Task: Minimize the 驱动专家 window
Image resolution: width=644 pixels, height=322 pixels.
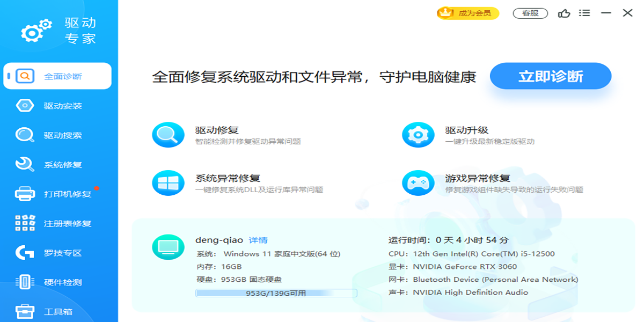Action: click(x=606, y=13)
